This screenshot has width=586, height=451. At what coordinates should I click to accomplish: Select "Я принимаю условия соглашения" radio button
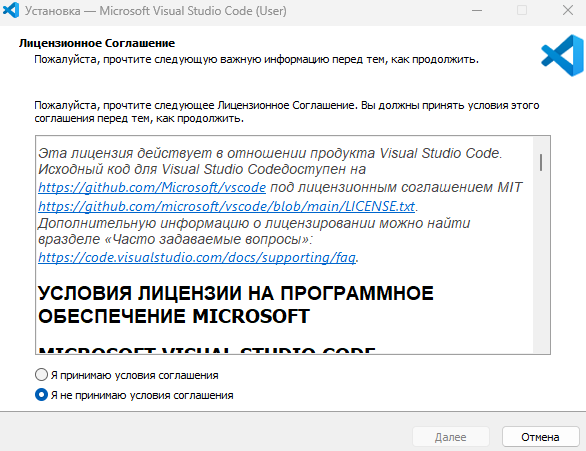[x=41, y=375]
